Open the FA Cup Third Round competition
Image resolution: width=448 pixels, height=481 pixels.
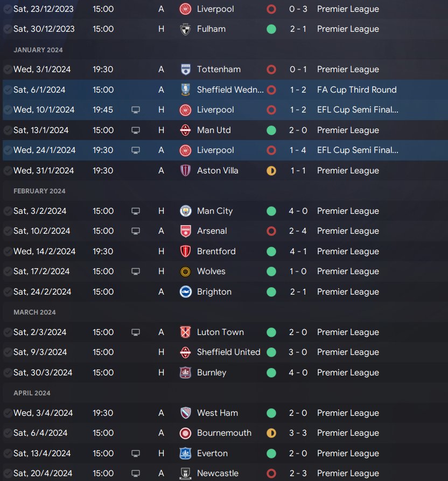click(x=356, y=89)
